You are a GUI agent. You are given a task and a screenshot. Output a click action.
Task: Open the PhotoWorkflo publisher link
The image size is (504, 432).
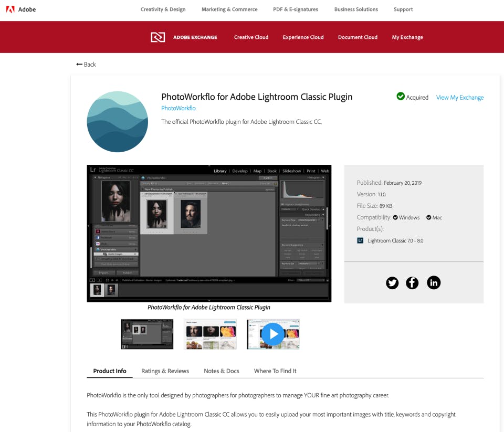[x=178, y=108]
